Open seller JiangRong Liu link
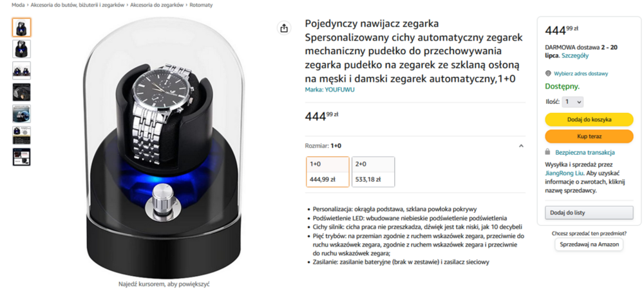 (561, 174)
